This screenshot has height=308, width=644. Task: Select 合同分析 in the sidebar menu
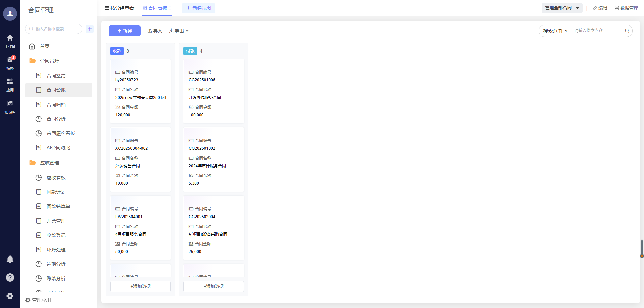tap(56, 119)
